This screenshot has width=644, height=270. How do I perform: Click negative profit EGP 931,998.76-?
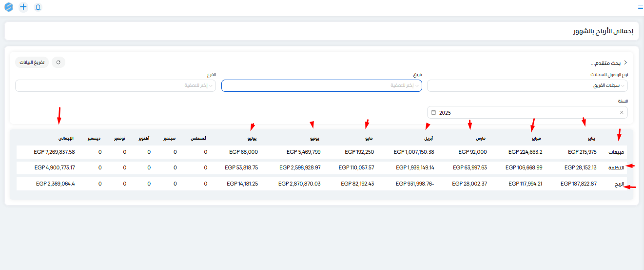tap(415, 184)
